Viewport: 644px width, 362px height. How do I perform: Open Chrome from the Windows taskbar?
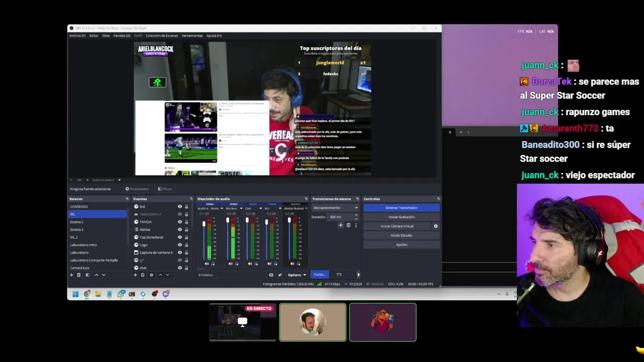click(87, 294)
